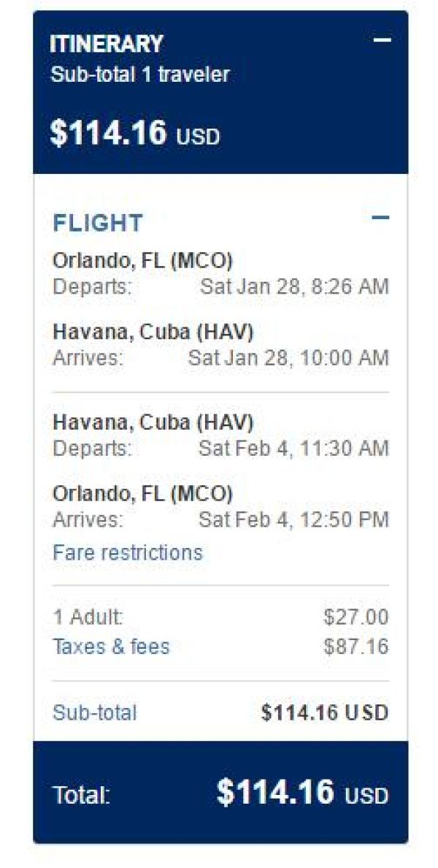Click the ITINERARY header title
This screenshot has width=438, height=868.
(x=107, y=44)
